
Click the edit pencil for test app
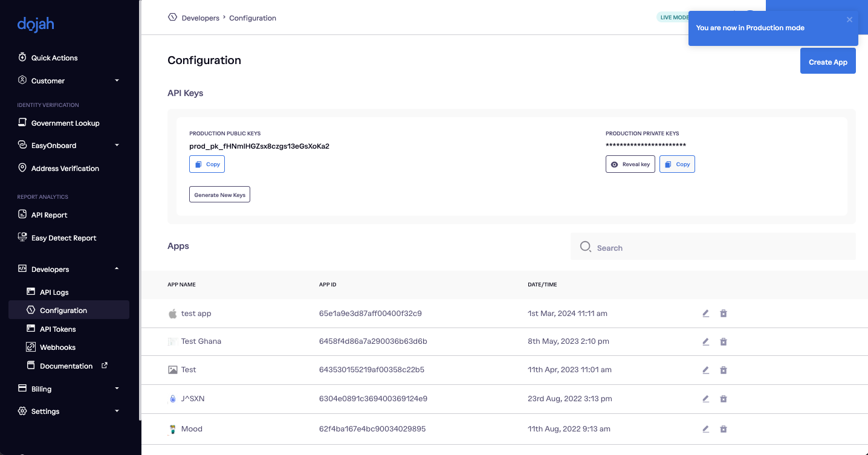point(705,313)
